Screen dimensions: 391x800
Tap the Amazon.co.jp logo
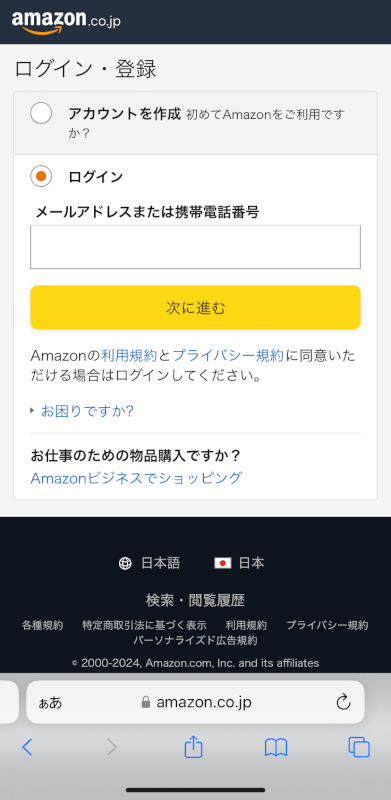point(66,21)
